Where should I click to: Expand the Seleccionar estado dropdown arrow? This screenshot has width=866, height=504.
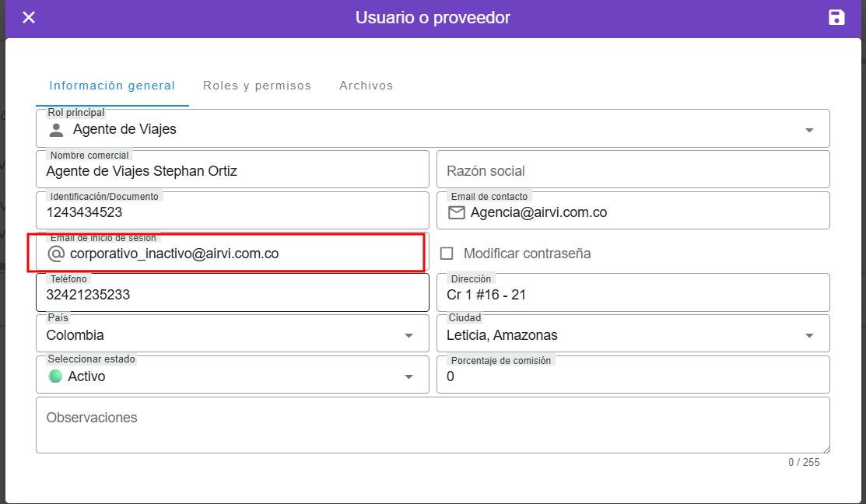tap(408, 376)
